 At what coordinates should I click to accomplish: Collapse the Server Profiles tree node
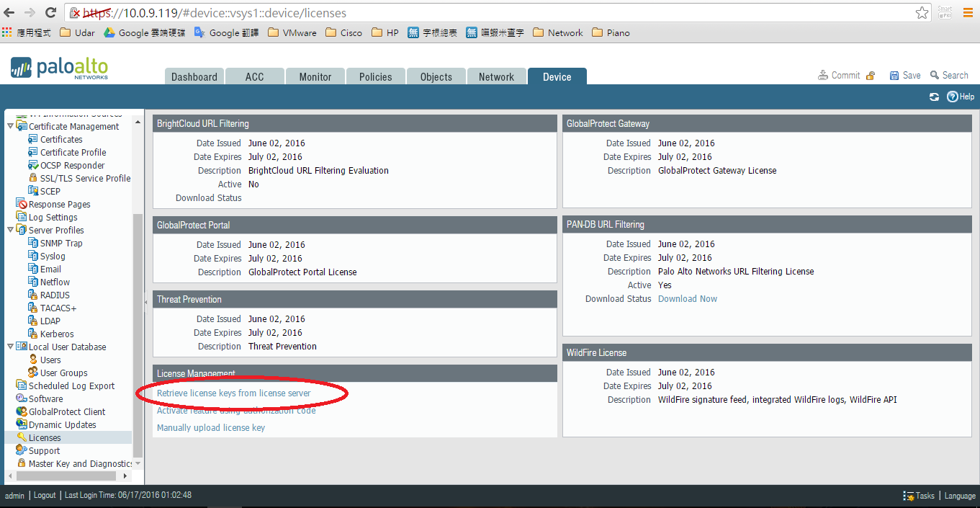(10, 230)
